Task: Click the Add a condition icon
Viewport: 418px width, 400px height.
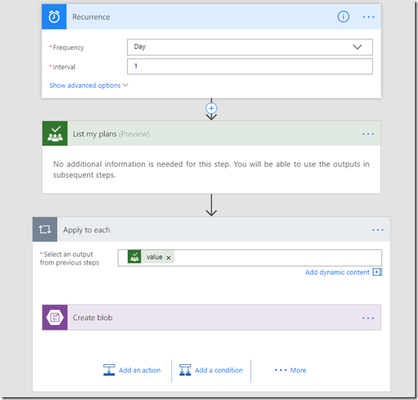Action: pyautogui.click(x=185, y=370)
